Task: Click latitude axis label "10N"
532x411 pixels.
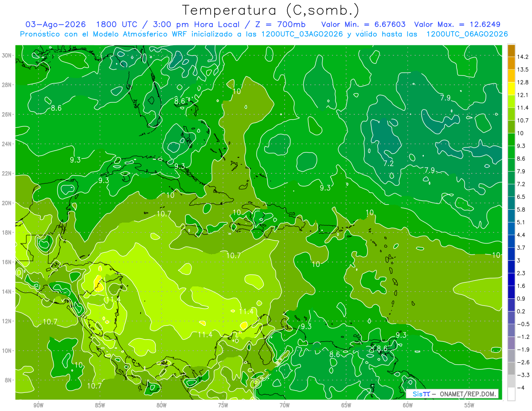Action: [x=7, y=351]
